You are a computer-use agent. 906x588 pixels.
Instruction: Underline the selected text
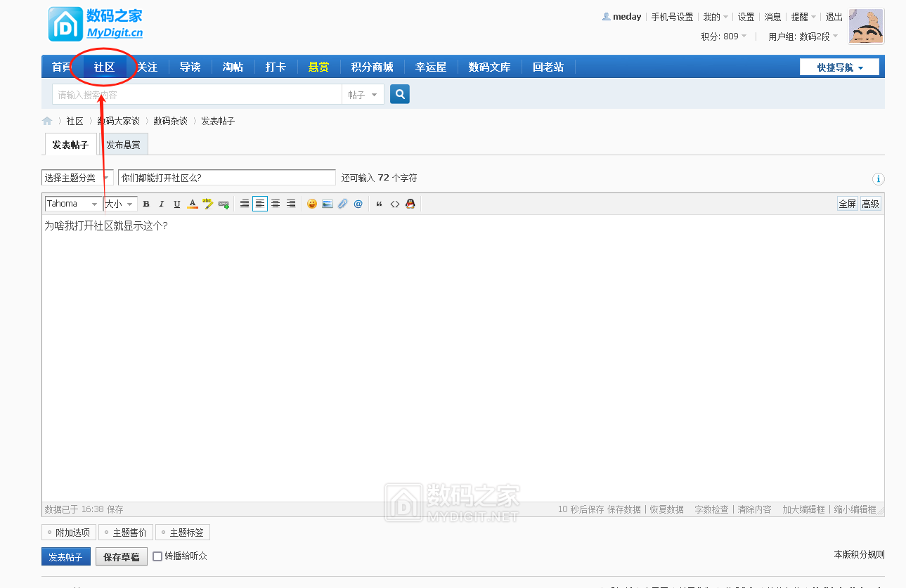[x=176, y=204]
